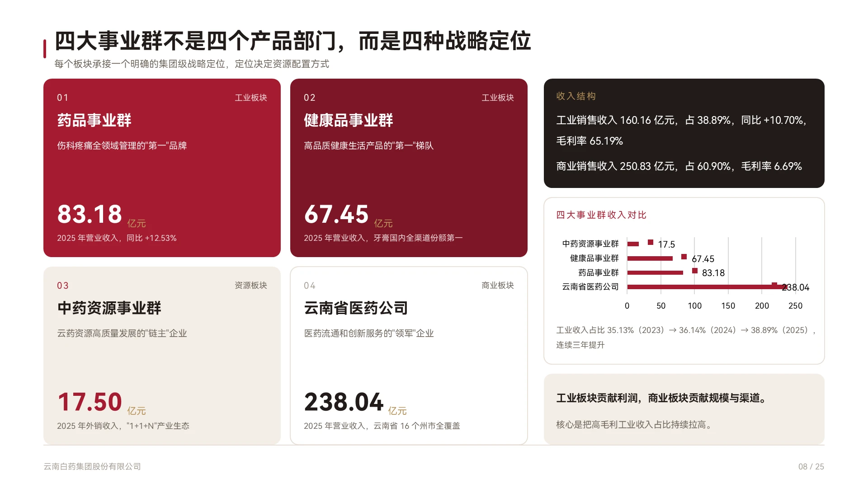Click the 四大事业群收入对比 chart title
The image size is (868, 488).
point(601,215)
